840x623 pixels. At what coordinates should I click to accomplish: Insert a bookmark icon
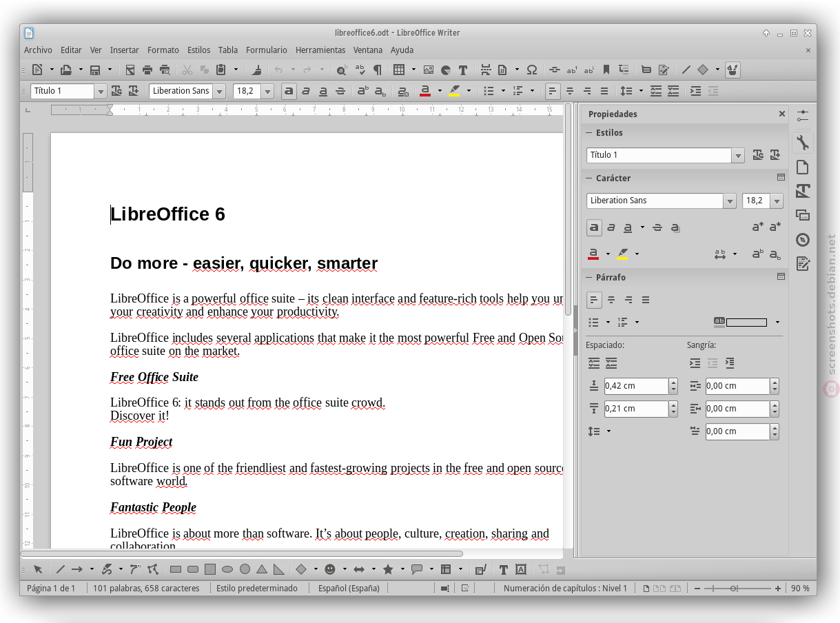pyautogui.click(x=606, y=70)
